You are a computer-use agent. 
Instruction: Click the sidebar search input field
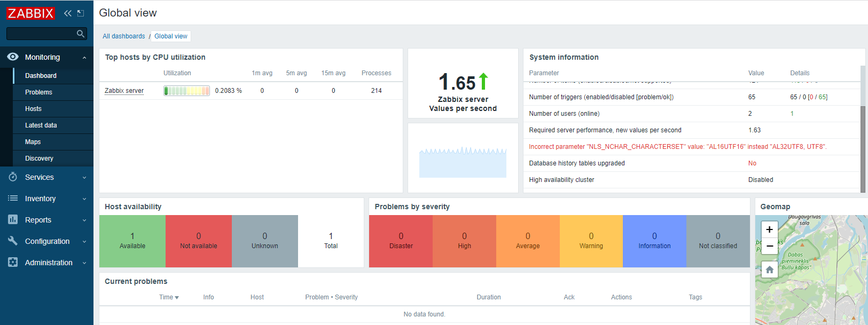(x=41, y=34)
